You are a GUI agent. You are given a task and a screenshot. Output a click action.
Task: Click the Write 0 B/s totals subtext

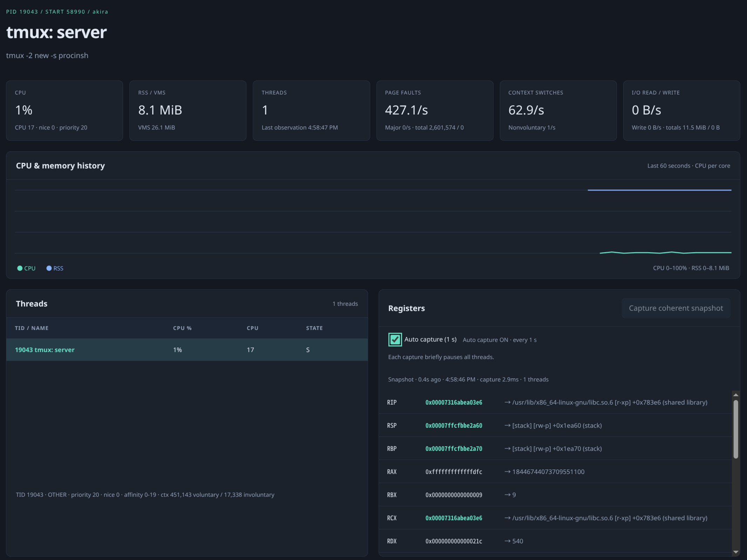point(676,128)
